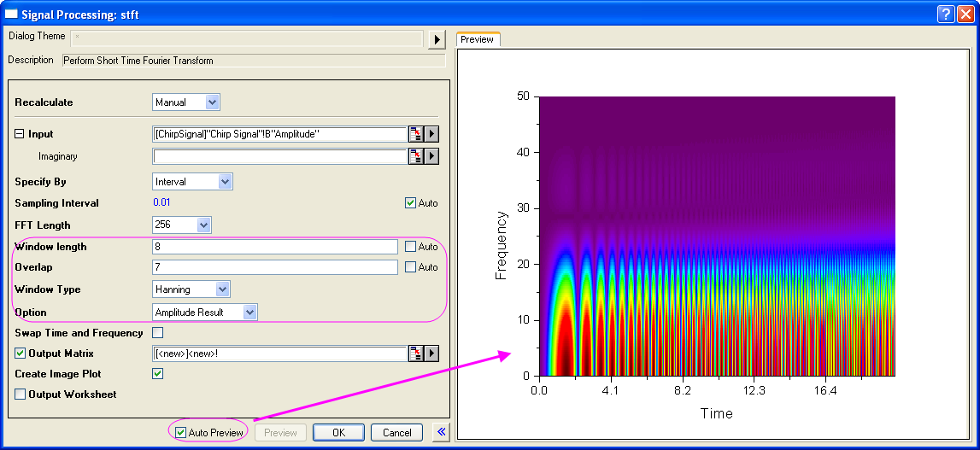Image resolution: width=980 pixels, height=450 pixels.
Task: Open the Output Matrix arrow flyout
Action: 431,354
